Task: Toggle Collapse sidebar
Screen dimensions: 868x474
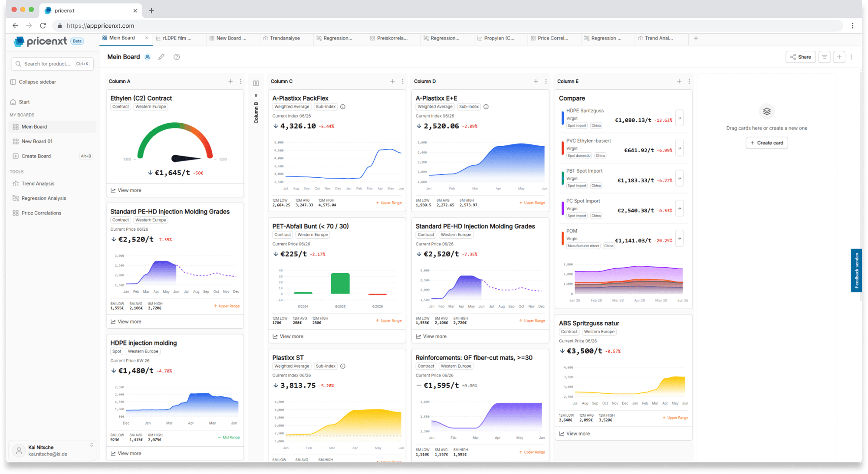Action: coord(37,82)
